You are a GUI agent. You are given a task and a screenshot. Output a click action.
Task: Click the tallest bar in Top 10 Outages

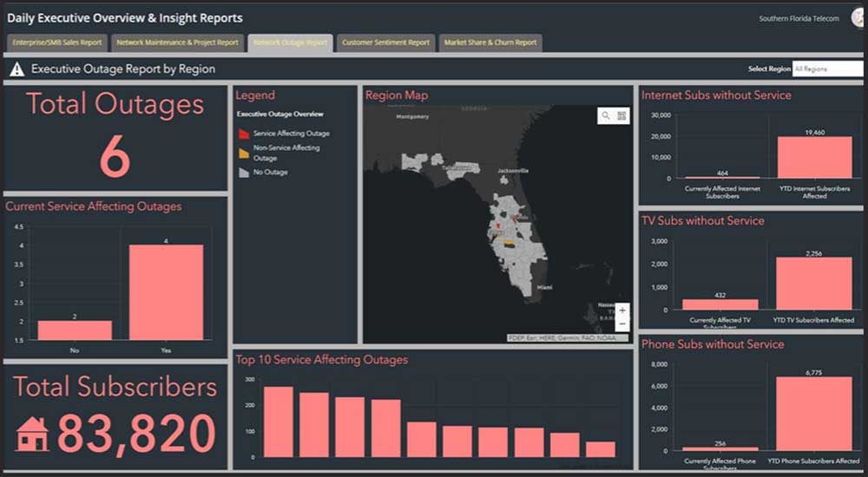[278, 421]
